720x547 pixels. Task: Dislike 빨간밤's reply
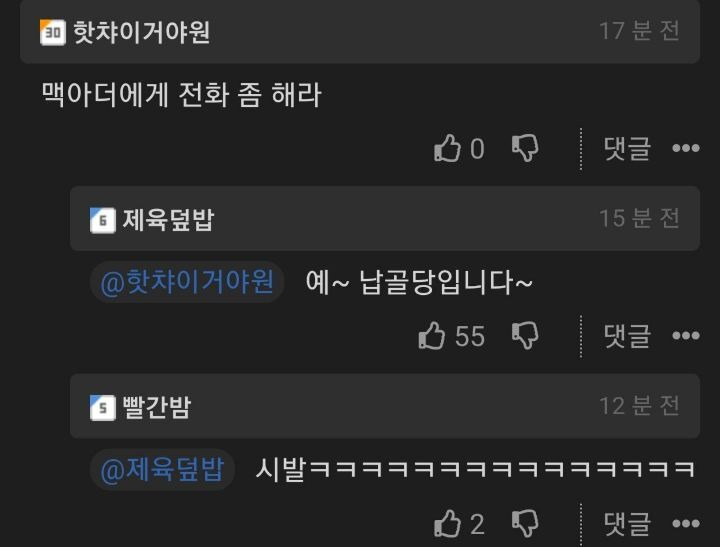525,524
